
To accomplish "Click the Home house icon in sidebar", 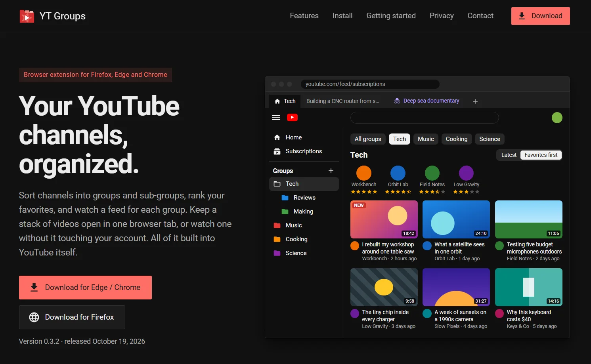I will [x=277, y=137].
